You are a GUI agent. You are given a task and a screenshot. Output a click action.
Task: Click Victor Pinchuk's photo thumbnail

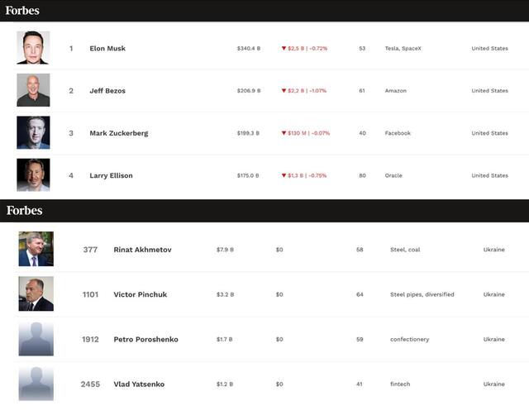36,294
